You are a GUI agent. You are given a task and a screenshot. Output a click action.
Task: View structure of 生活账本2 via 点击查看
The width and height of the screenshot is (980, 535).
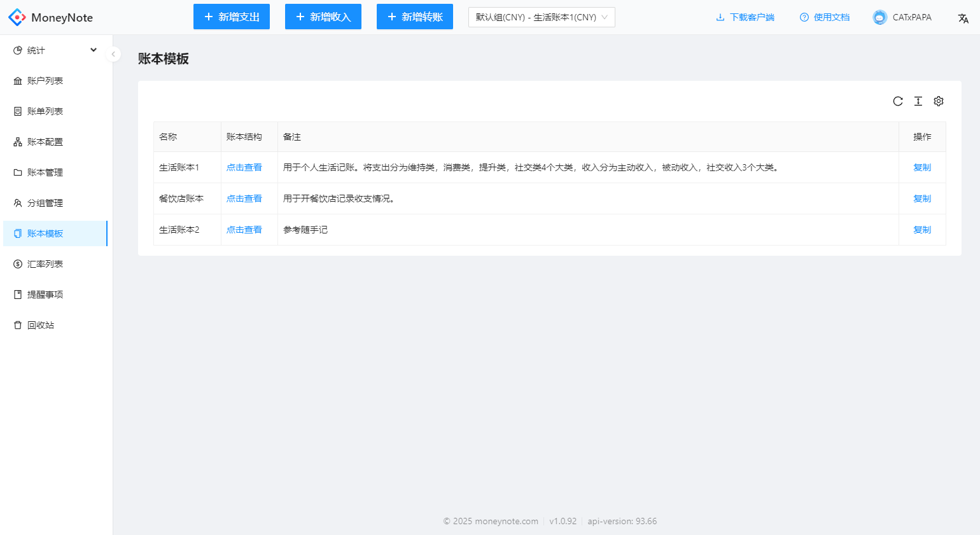pyautogui.click(x=244, y=230)
